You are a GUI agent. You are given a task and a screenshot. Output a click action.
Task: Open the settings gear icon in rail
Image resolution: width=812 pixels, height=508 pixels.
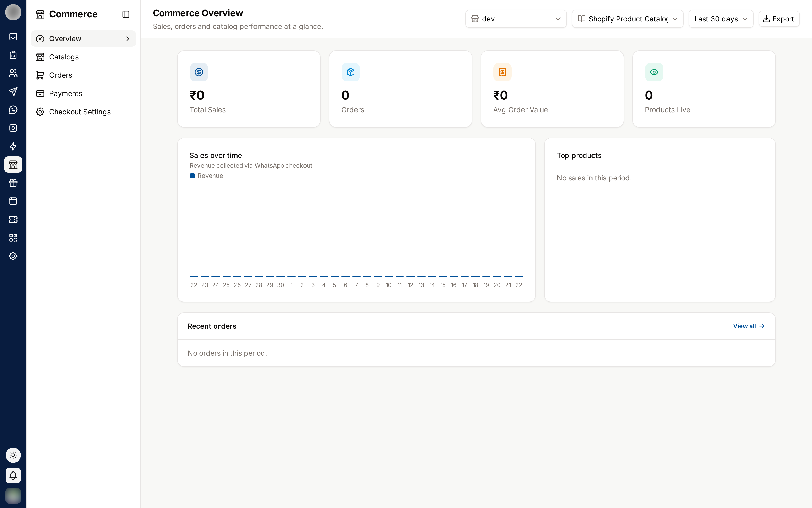pyautogui.click(x=13, y=256)
